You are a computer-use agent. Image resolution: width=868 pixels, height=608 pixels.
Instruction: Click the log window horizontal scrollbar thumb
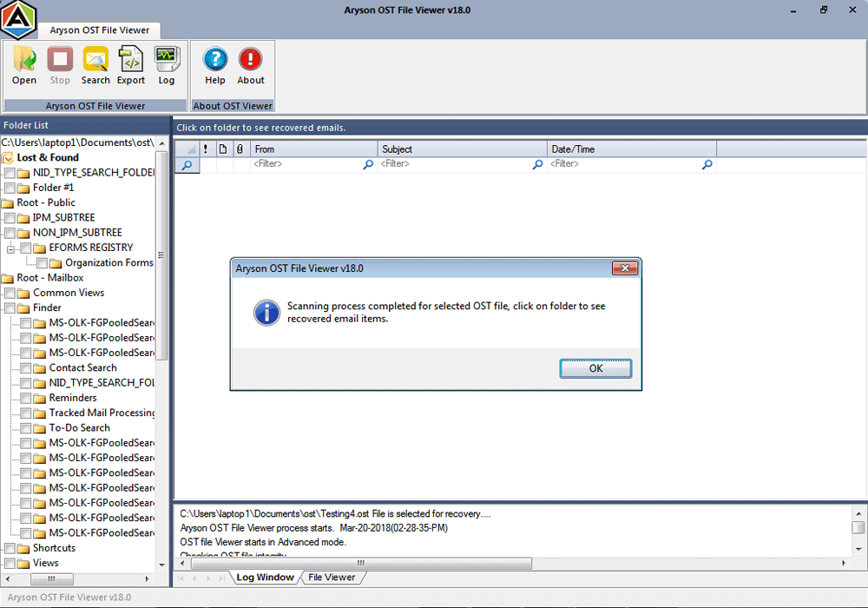(361, 563)
